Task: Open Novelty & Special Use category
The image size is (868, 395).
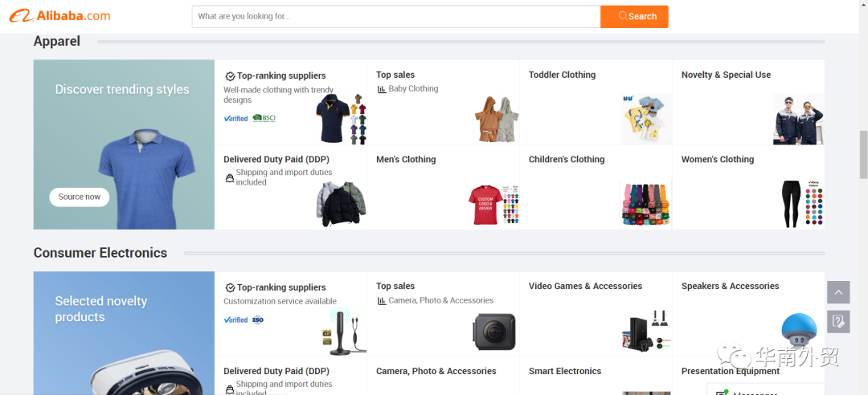Action: coord(726,75)
